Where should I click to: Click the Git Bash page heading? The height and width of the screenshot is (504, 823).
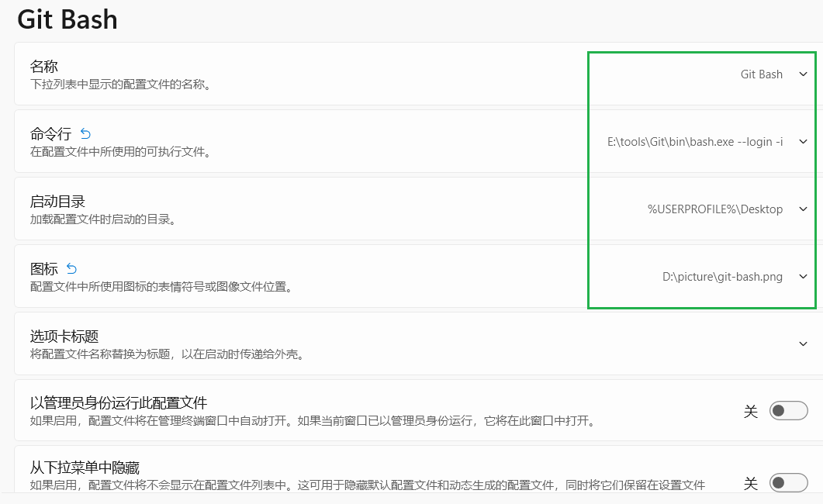click(67, 19)
